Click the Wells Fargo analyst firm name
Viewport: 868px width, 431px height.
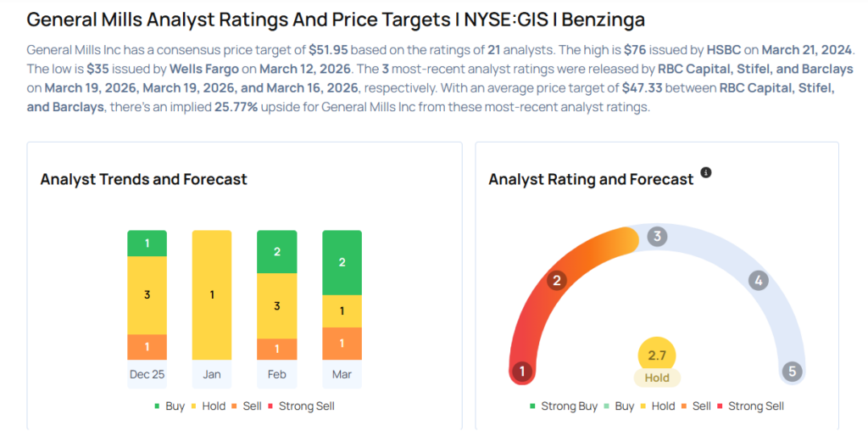pos(203,69)
